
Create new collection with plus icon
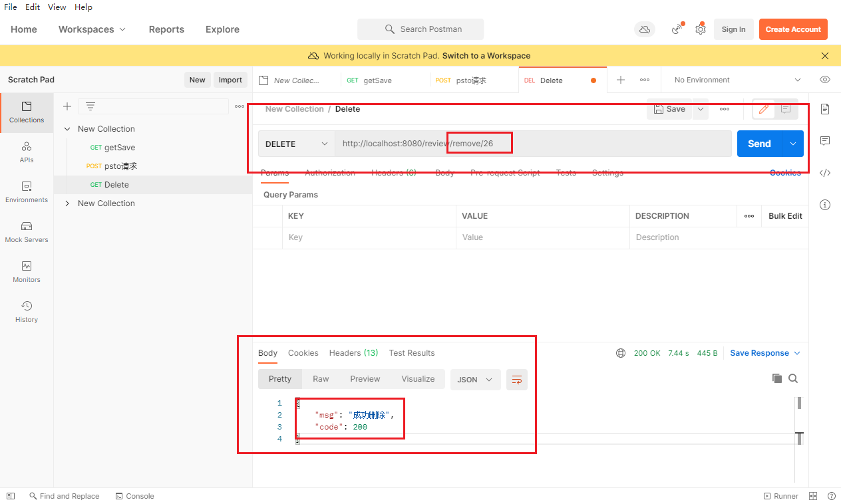(x=67, y=106)
